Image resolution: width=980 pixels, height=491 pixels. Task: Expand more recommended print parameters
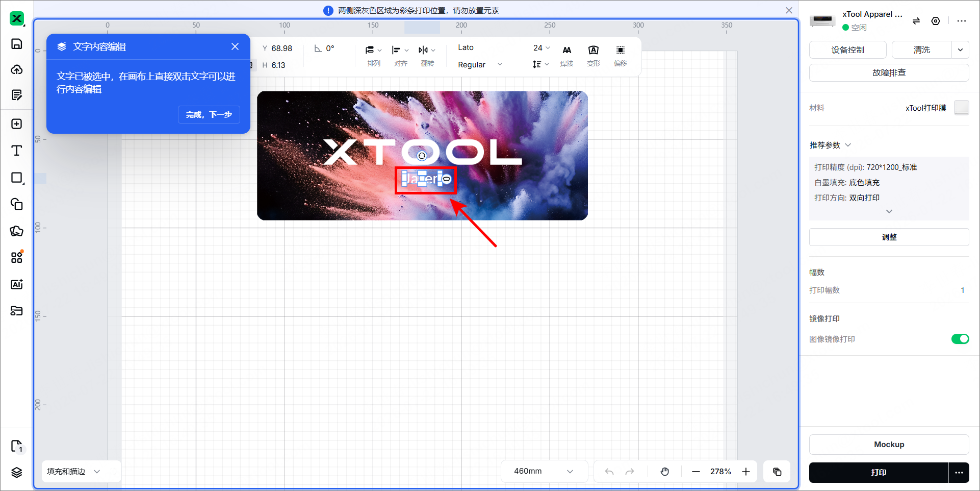889,211
